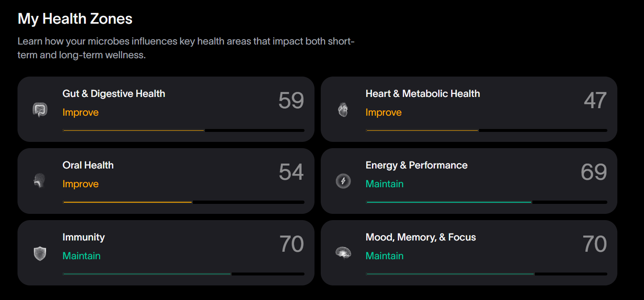Select the Immunity shield icon

pos(40,253)
